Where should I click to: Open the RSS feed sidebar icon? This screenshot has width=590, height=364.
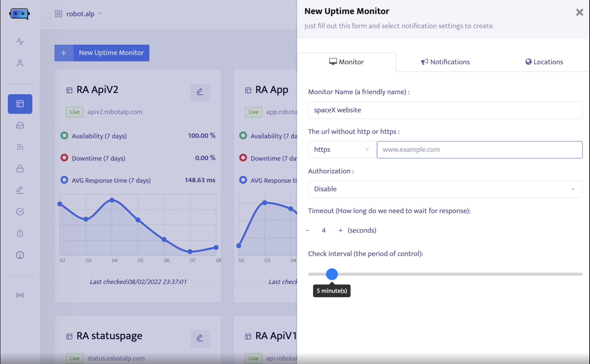pyautogui.click(x=20, y=147)
